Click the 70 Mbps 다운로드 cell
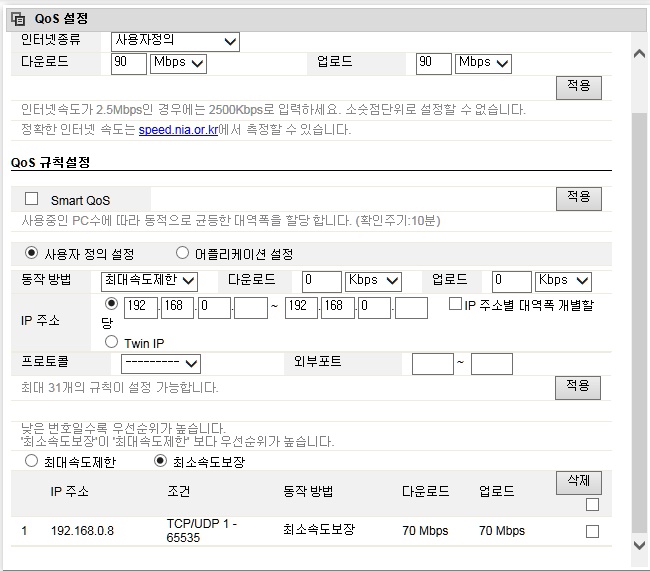 click(425, 531)
